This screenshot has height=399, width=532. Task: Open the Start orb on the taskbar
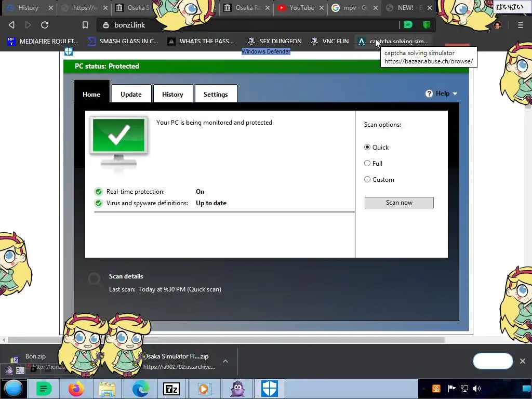point(14,389)
